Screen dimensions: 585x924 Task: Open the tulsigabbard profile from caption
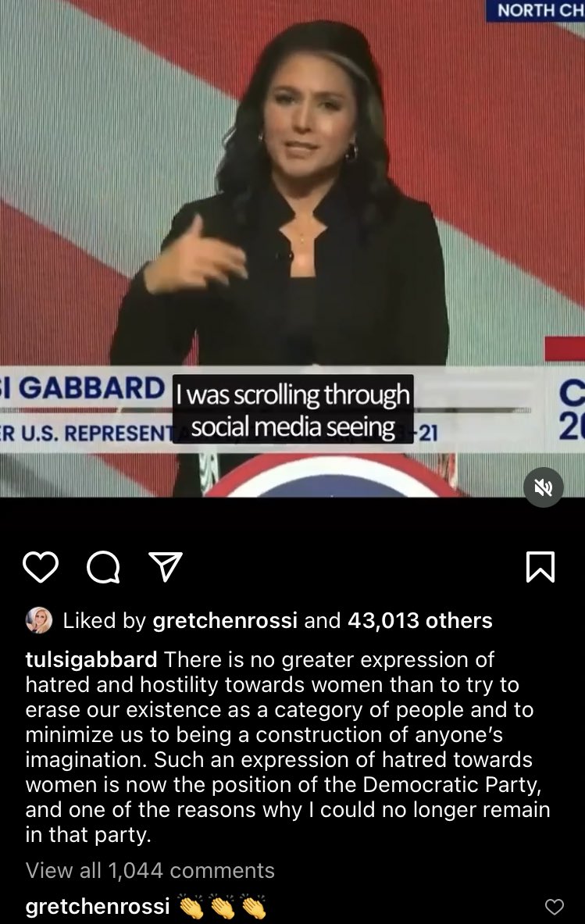point(91,659)
